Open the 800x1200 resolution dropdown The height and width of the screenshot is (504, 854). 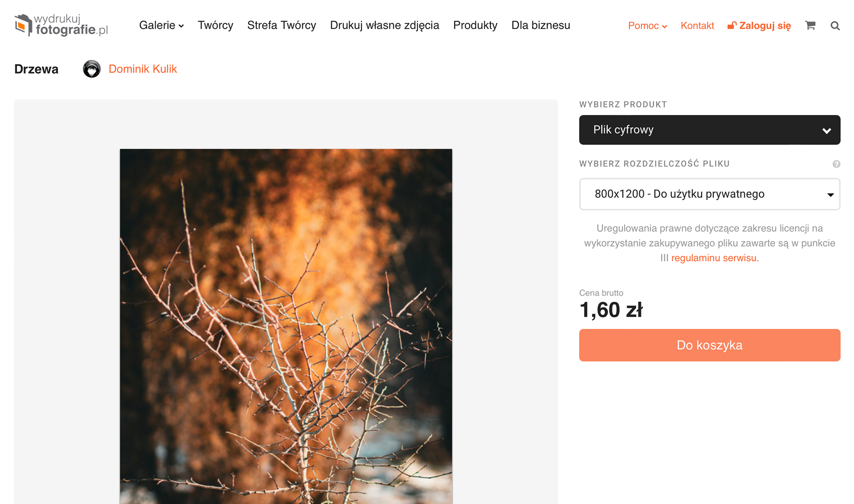[709, 194]
